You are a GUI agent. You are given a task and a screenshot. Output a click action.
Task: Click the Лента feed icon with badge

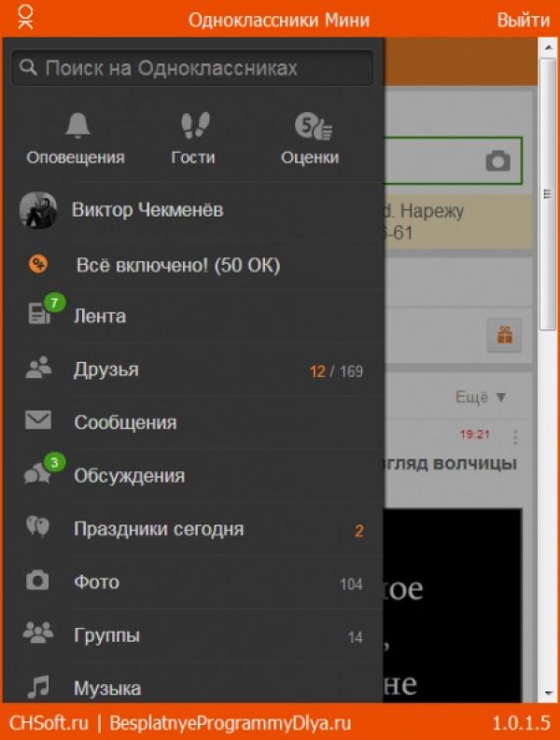coord(44,311)
